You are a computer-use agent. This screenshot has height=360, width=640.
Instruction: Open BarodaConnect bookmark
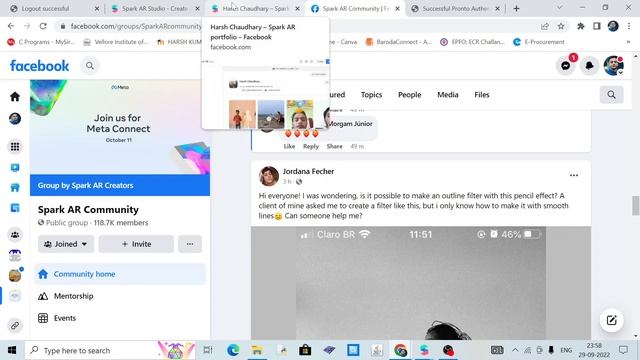398,42
